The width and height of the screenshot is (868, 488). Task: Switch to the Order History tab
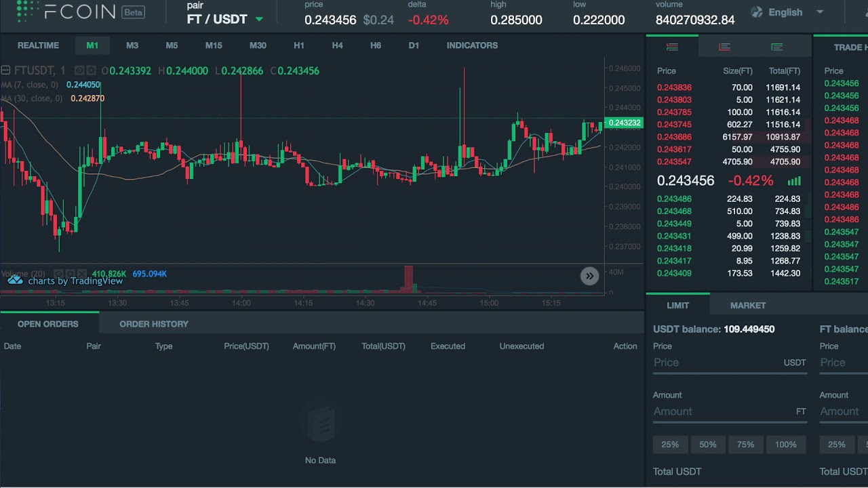point(154,324)
